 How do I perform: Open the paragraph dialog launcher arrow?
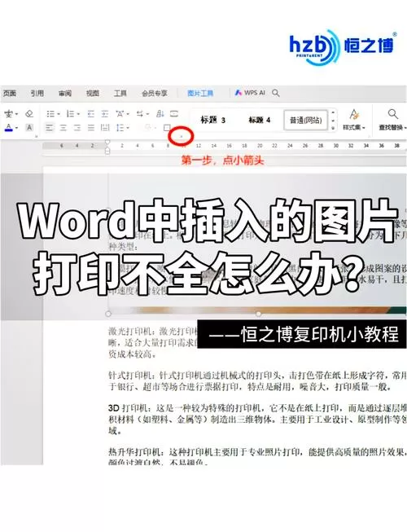182,137
